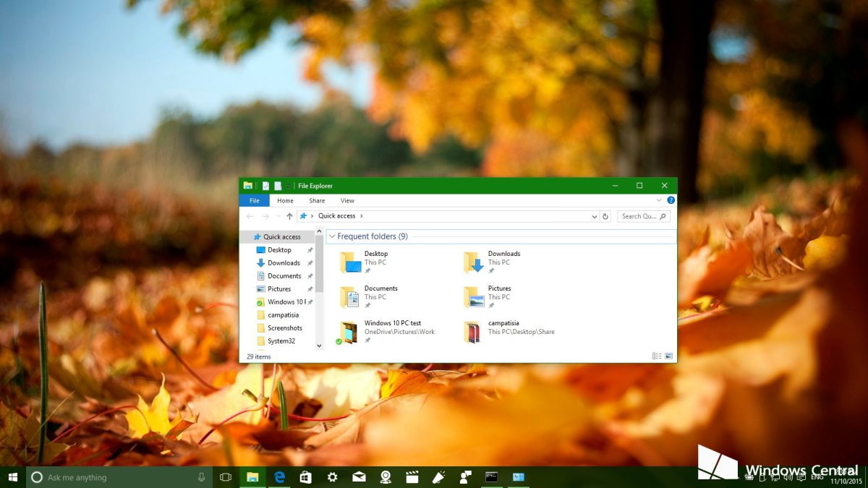Open the File menu
The image size is (868, 488).
pyautogui.click(x=254, y=200)
